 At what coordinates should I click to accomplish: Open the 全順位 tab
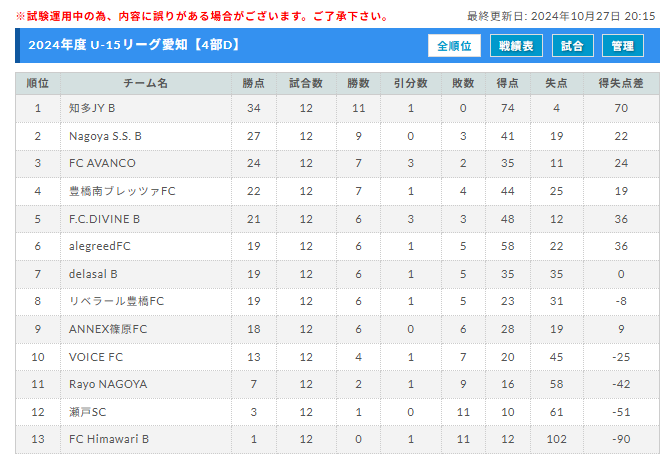pos(454,46)
